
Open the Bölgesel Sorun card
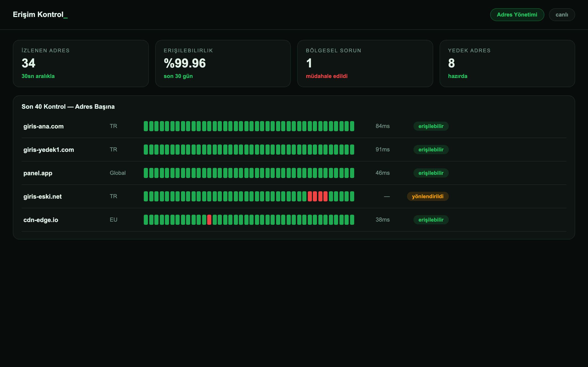[365, 64]
